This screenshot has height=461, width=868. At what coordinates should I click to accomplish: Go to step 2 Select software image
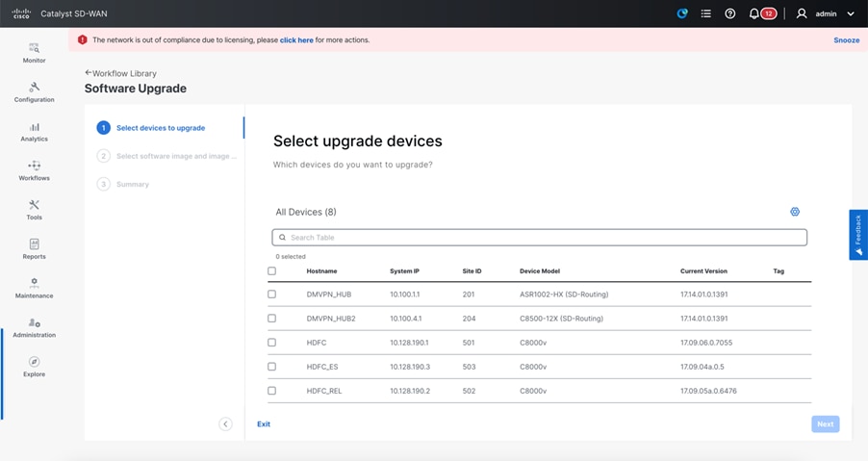coord(166,156)
